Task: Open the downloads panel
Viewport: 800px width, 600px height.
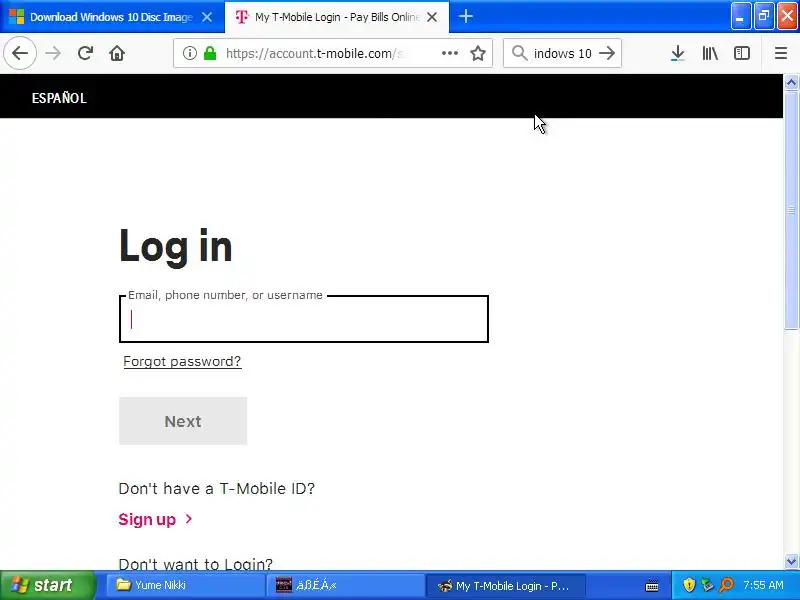Action: (x=678, y=53)
